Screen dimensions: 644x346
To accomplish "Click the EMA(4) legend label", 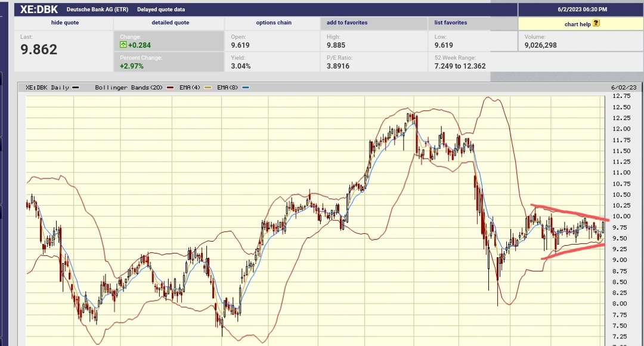I will [x=190, y=88].
